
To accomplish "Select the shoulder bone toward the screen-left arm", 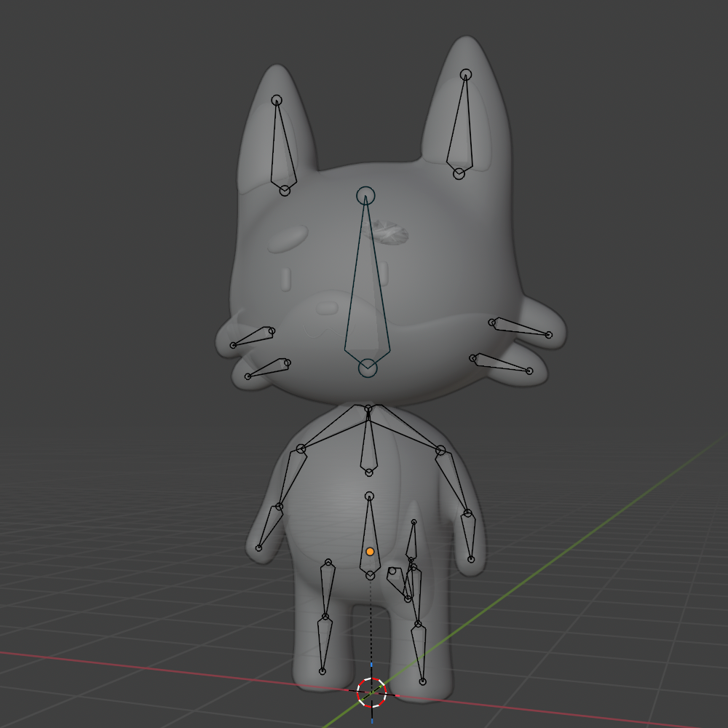I will (x=336, y=428).
